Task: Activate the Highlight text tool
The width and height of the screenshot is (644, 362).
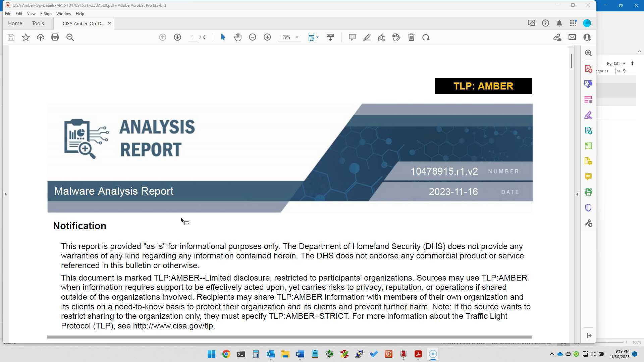Action: pyautogui.click(x=367, y=37)
